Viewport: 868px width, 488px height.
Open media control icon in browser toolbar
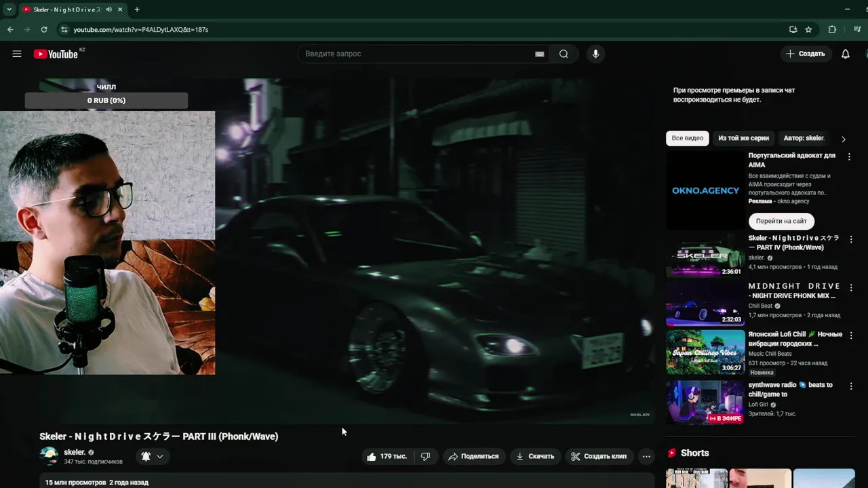857,30
